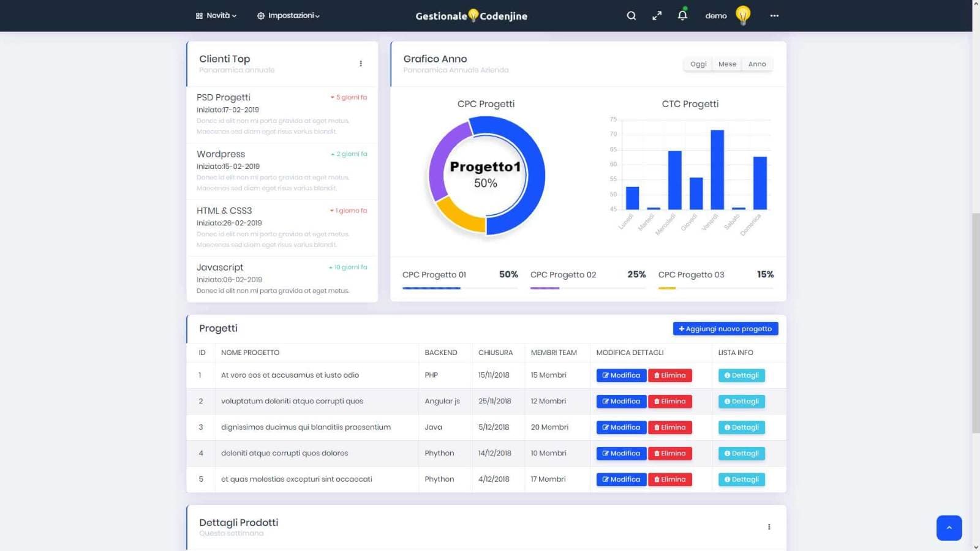980x551 pixels.
Task: Open the demo user lightbulb avatar
Action: click(x=743, y=15)
